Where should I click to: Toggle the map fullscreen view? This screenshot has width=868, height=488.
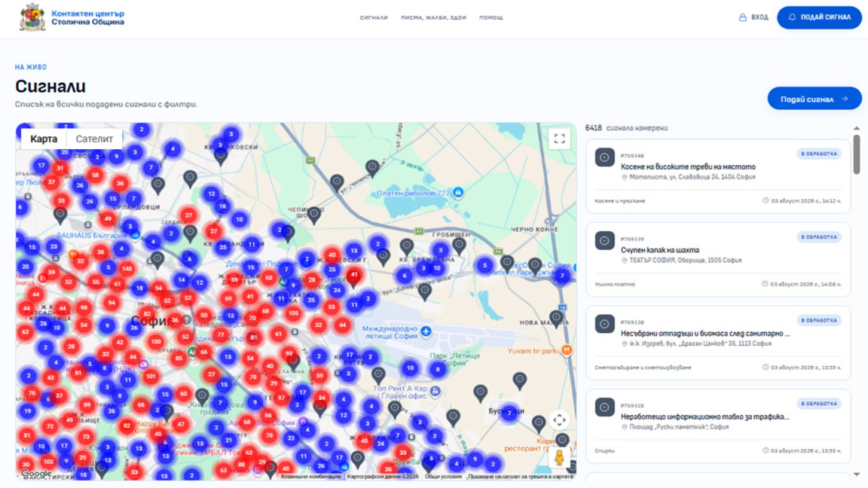[559, 139]
